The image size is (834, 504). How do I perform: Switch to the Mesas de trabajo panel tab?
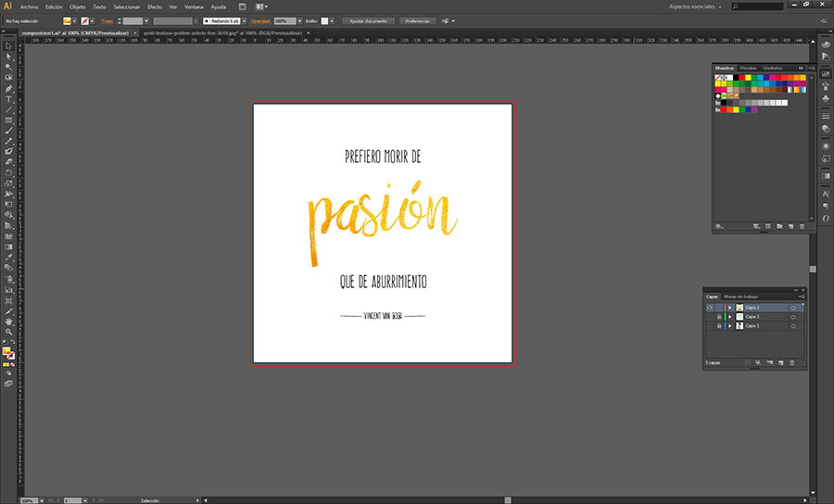pos(741,296)
